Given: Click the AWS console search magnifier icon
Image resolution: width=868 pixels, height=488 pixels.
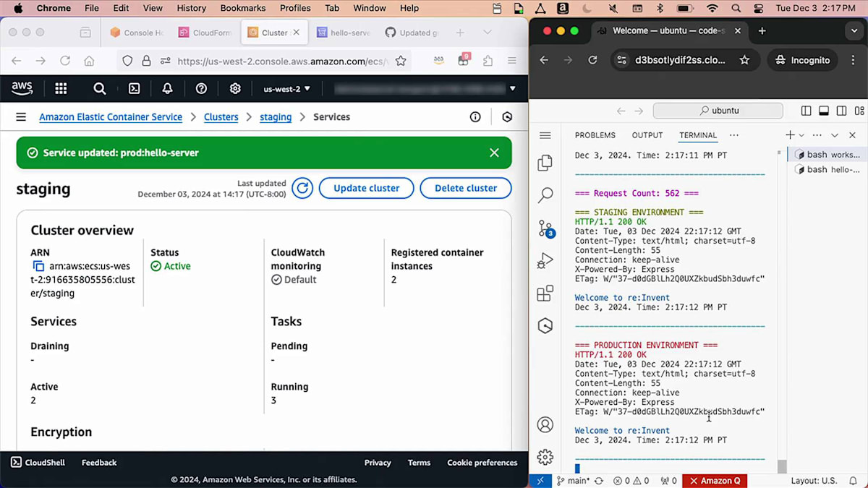Looking at the screenshot, I should click(x=100, y=88).
